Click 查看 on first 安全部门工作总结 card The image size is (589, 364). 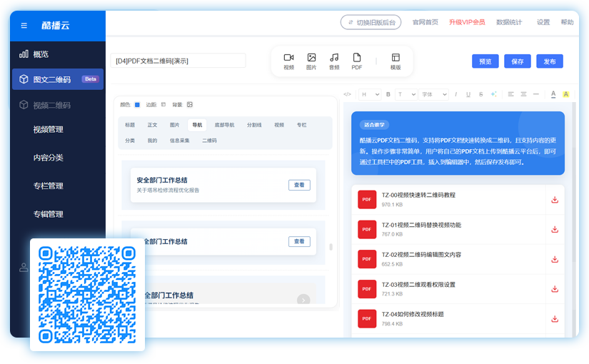point(299,185)
